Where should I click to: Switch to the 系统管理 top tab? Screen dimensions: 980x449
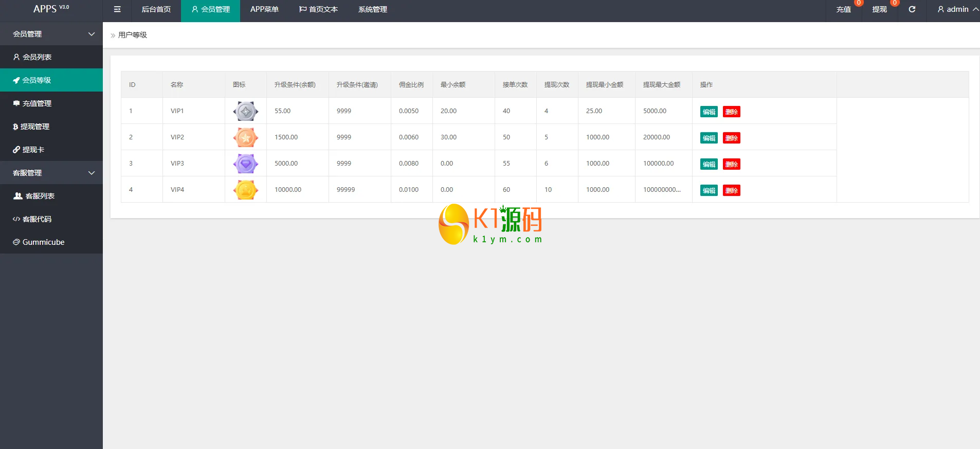click(373, 9)
